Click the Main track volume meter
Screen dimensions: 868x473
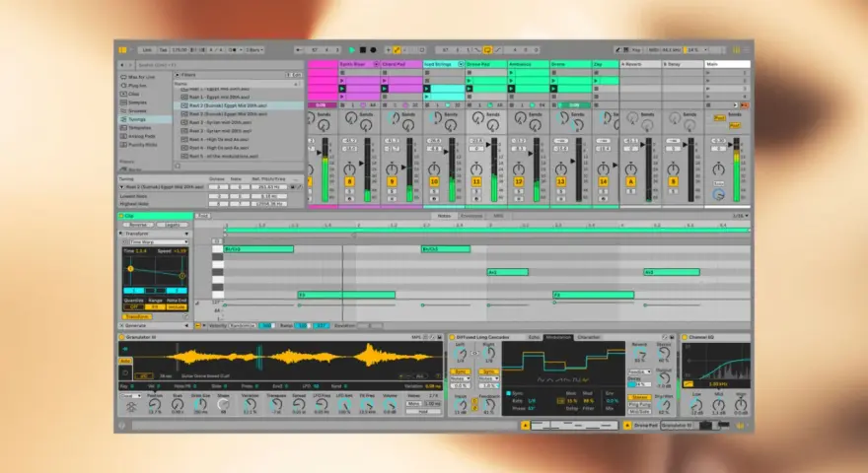coord(736,169)
